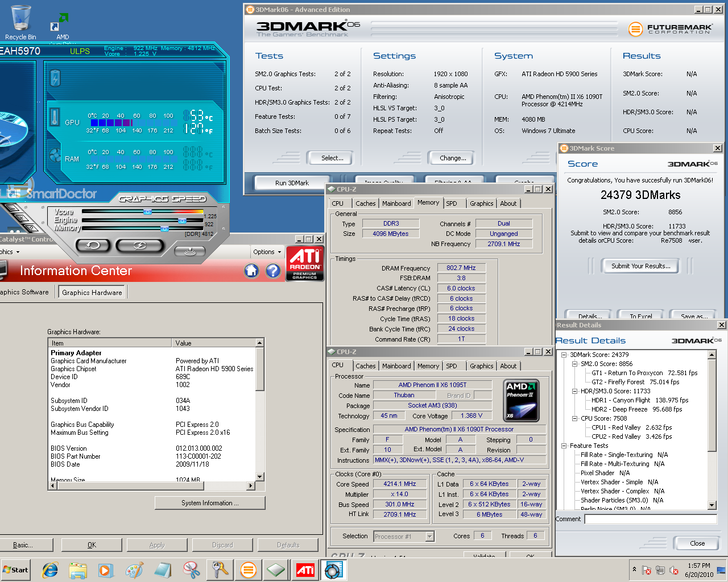Open Caches tab in CPU-Z memory timings window

[366, 203]
